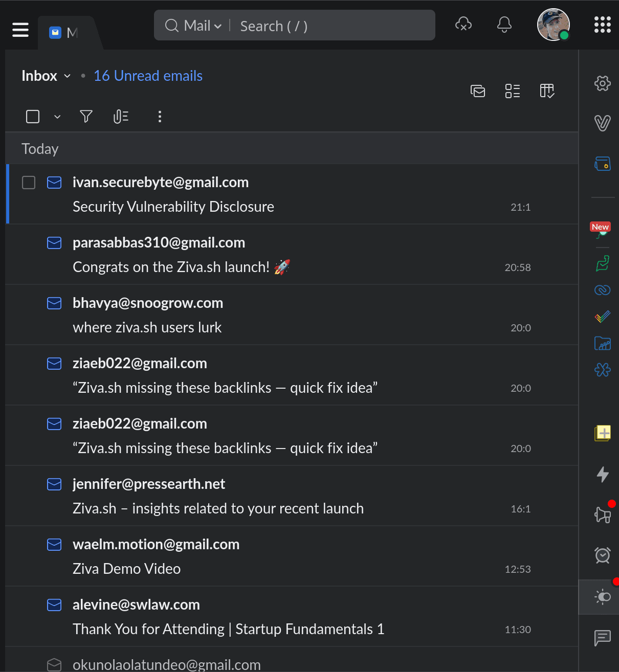Viewport: 619px width, 672px height.
Task: Select the checkbox on ivan.securebyte's email
Action: [29, 183]
